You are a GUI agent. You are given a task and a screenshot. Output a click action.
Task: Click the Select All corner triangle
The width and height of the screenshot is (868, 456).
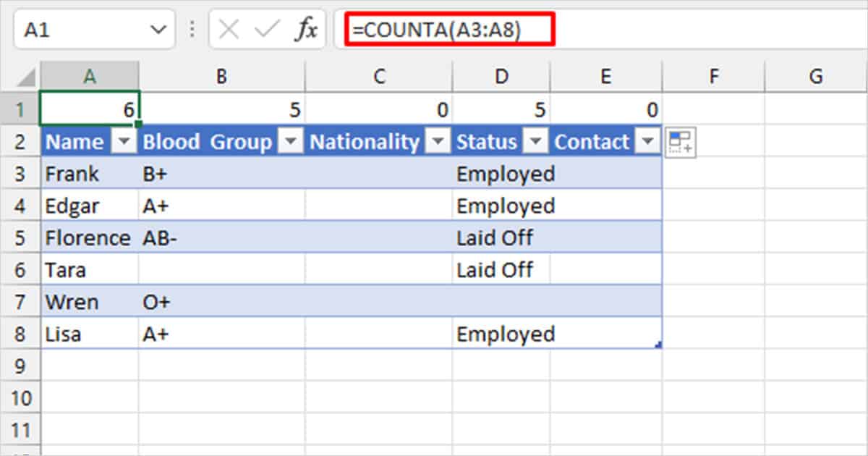pyautogui.click(x=25, y=76)
